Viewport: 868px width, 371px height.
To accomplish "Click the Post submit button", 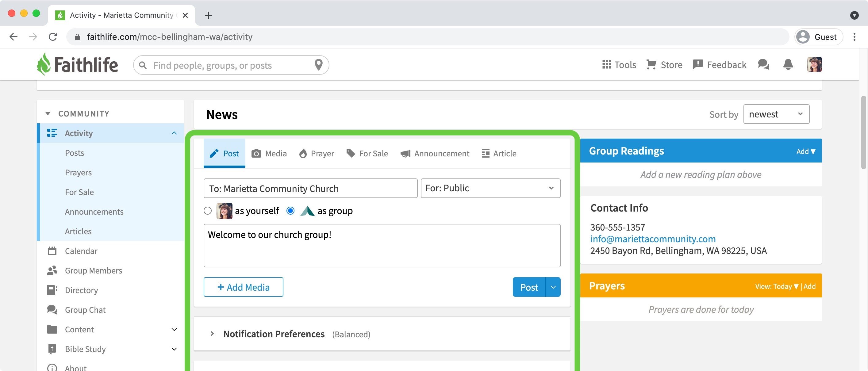I will click(x=529, y=287).
